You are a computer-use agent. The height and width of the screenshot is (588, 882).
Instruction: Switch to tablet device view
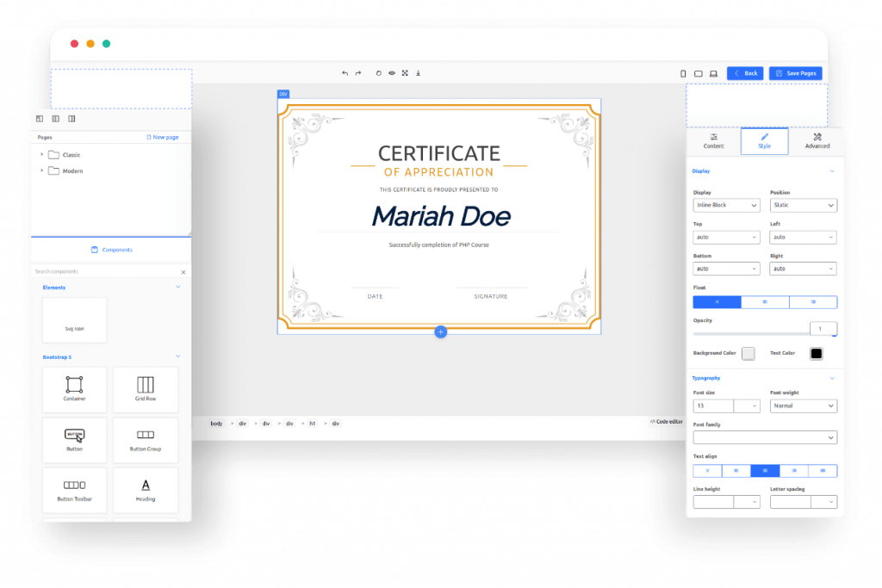pyautogui.click(x=698, y=73)
